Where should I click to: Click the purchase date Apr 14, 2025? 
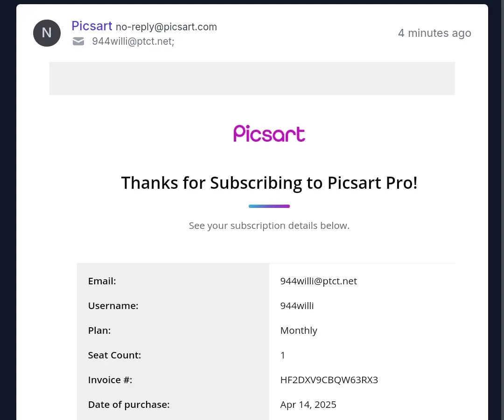308,405
